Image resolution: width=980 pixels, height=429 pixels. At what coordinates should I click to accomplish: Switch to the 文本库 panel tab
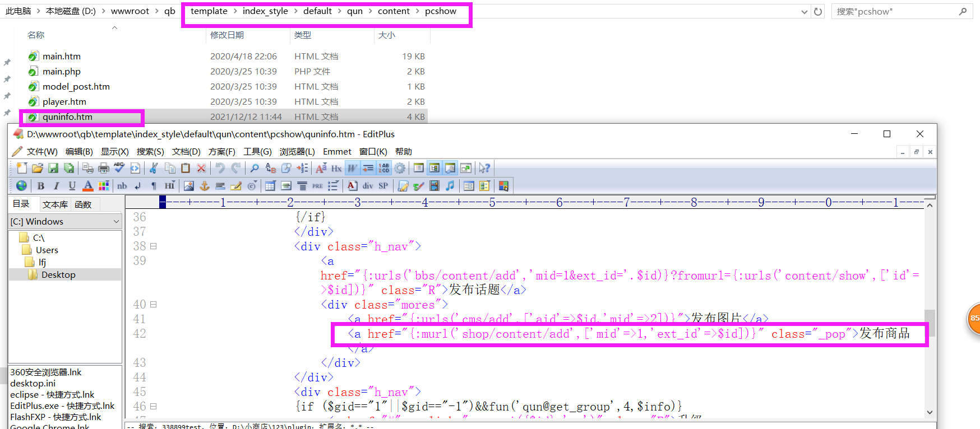pos(55,204)
